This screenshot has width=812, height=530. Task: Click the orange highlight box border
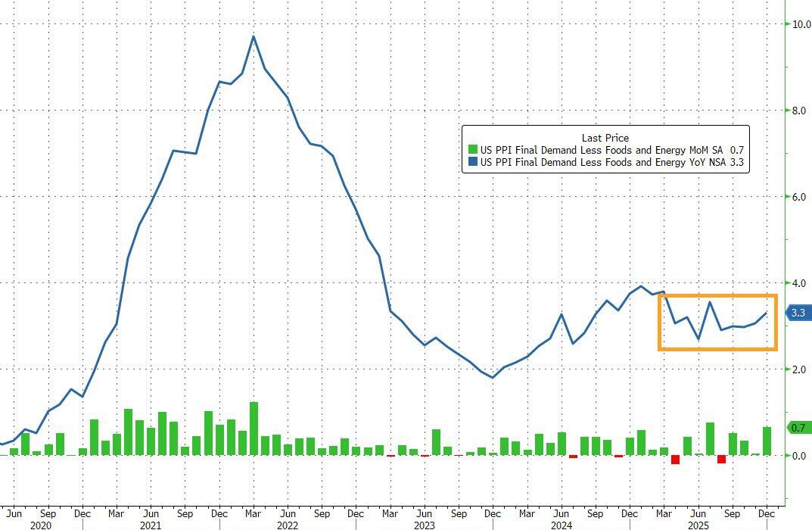[658, 322]
